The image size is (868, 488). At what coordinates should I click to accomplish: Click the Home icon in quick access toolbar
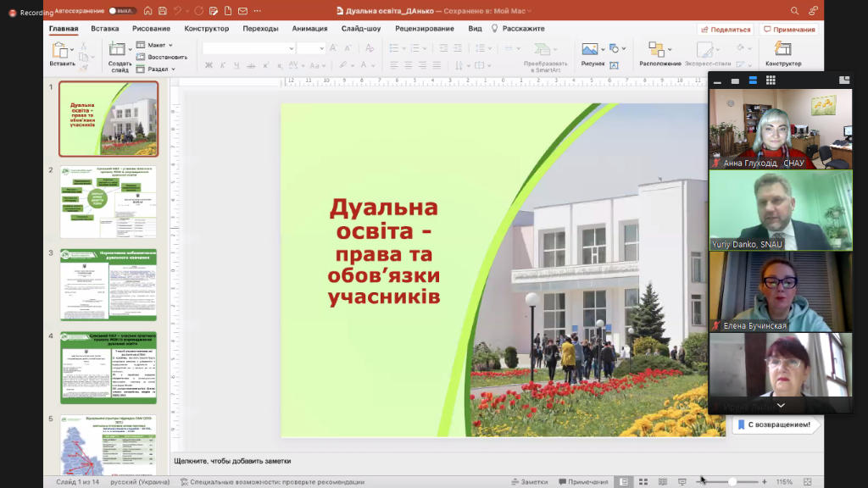click(149, 11)
